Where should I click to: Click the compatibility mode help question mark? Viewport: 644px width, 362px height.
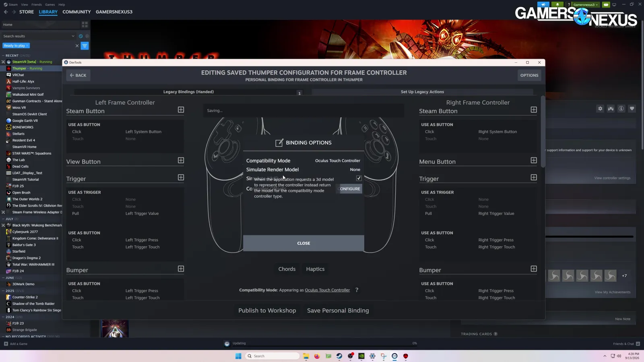[357, 290]
